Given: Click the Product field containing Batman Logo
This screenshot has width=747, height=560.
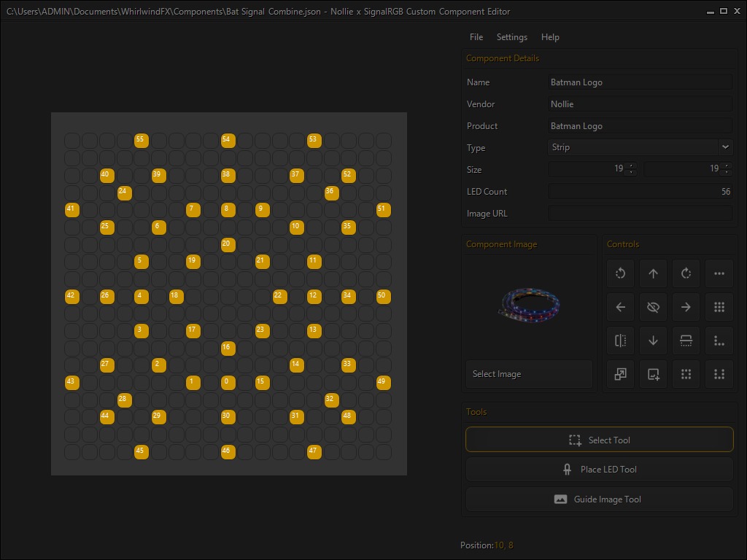Looking at the screenshot, I should click(x=640, y=125).
